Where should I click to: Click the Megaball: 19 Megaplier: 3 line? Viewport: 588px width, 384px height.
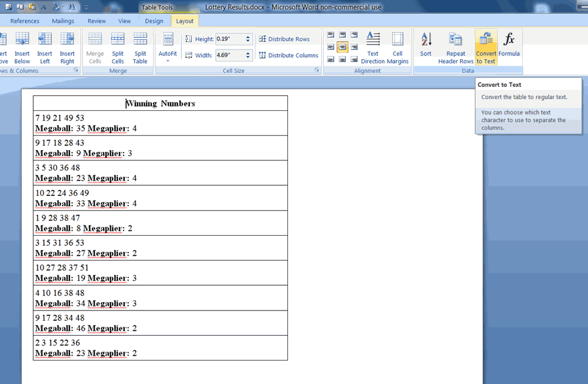[86, 279]
